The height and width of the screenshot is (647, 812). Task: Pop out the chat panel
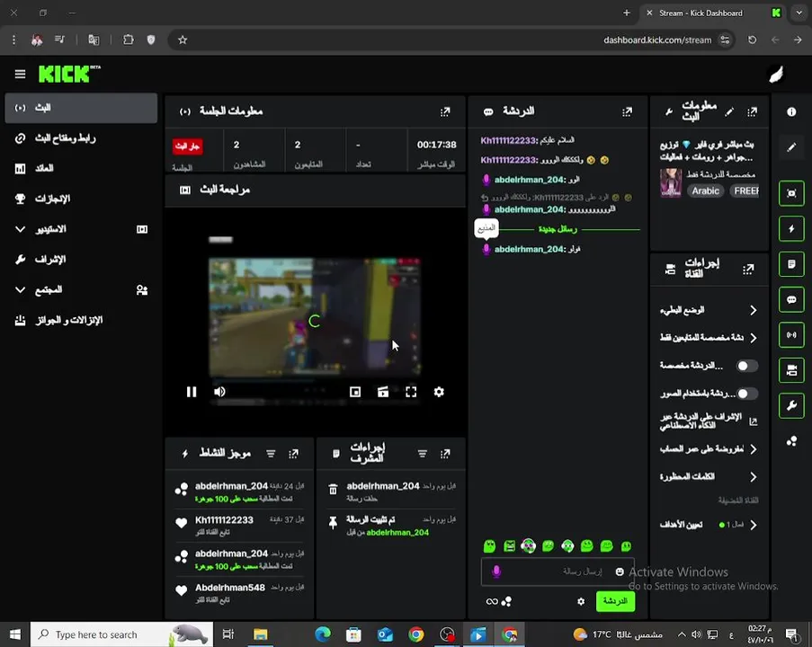(x=627, y=111)
